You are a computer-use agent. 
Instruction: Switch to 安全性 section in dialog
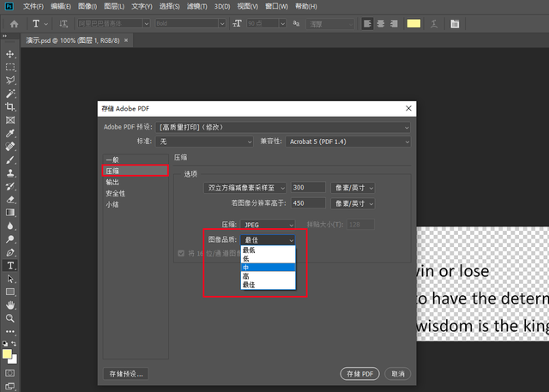116,194
